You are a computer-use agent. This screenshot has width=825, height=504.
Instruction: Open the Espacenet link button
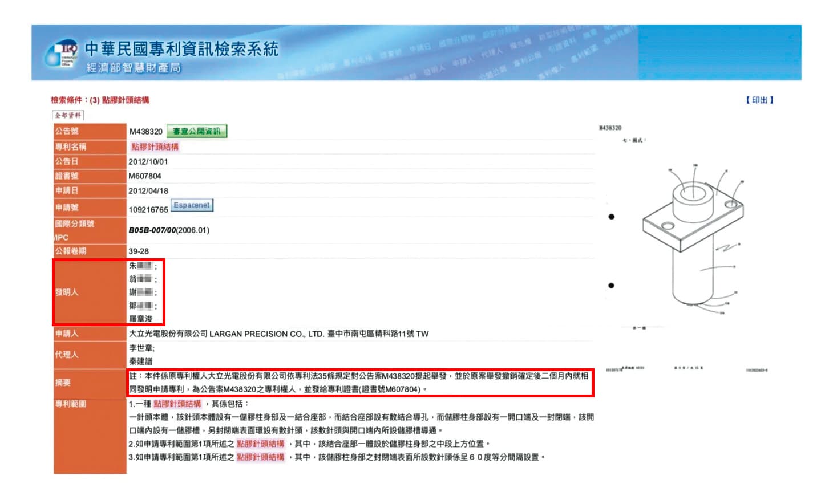(x=192, y=205)
